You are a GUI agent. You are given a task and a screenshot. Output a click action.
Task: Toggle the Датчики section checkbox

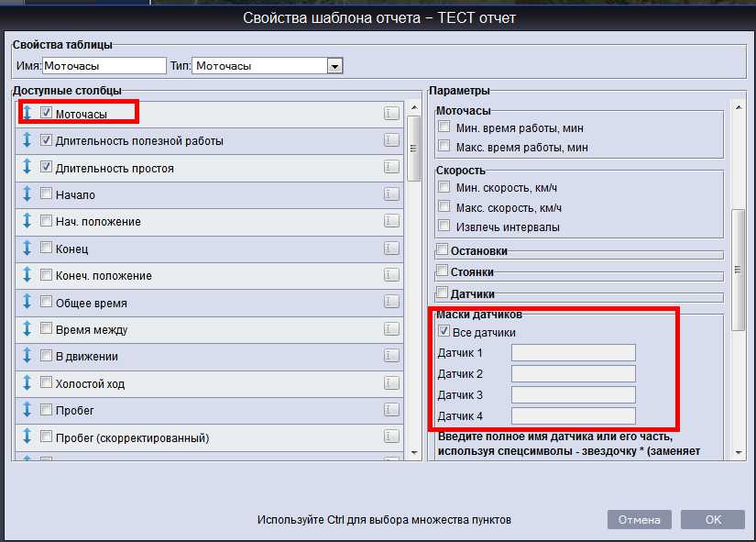point(442,293)
